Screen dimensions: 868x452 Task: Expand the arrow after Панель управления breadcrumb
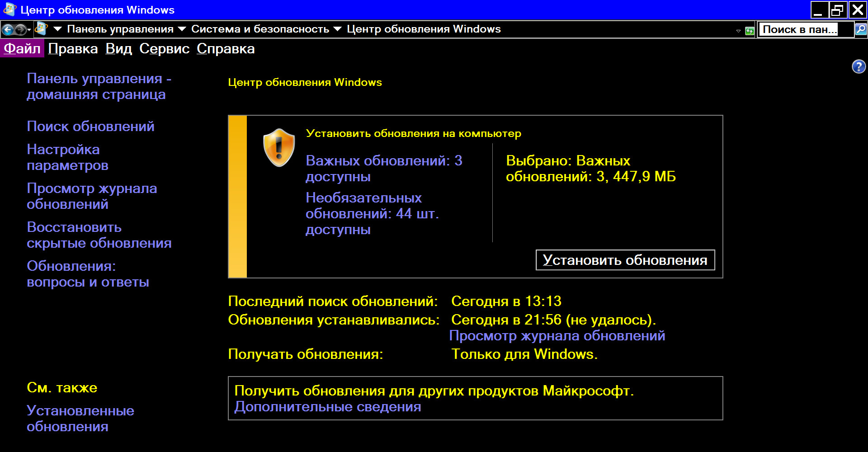pyautogui.click(x=182, y=29)
